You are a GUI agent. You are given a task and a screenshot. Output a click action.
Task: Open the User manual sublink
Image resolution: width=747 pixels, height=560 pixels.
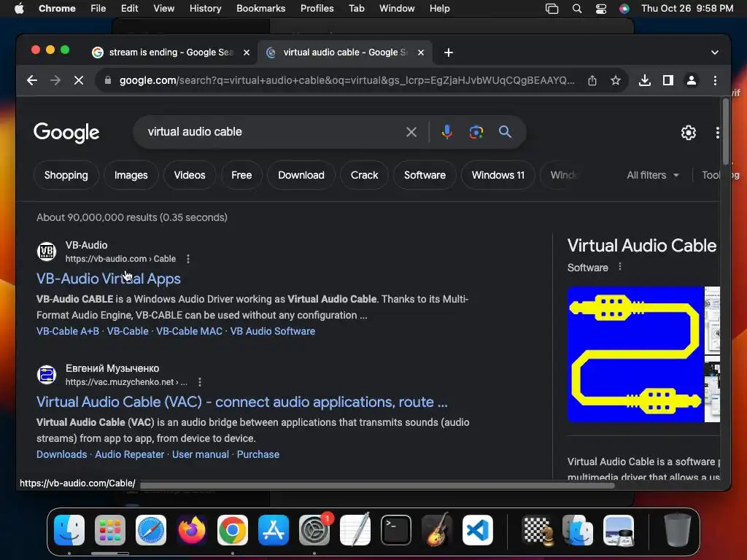pyautogui.click(x=201, y=454)
